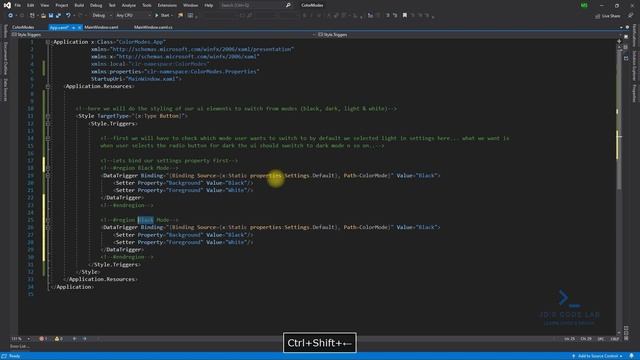Open the Analyze menu
This screenshot has width=640, height=360.
(x=129, y=5)
